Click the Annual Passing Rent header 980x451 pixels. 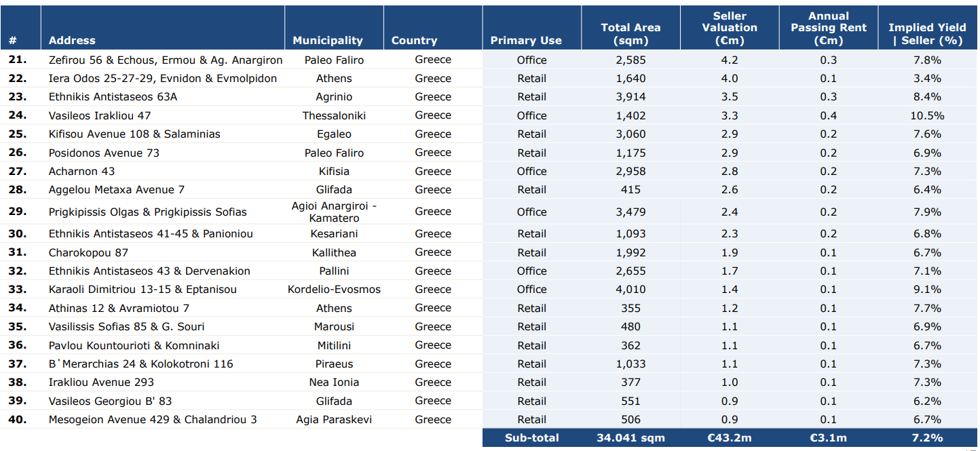click(828, 28)
